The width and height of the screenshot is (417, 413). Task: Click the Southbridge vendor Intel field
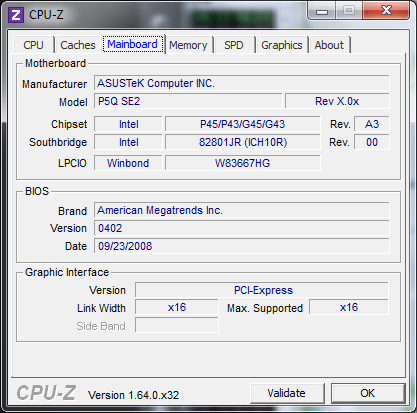coord(128,142)
